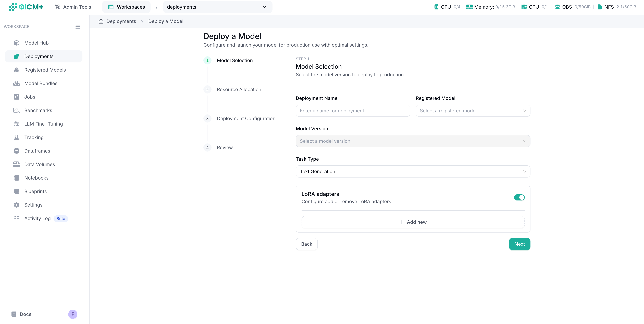The width and height of the screenshot is (644, 324).
Task: Click the Notebooks icon in sidebar
Action: coord(17,178)
